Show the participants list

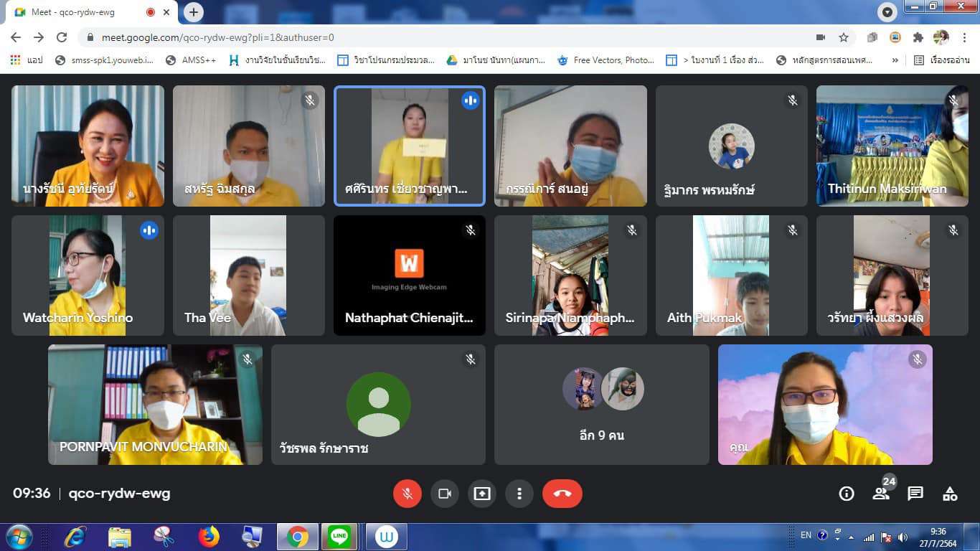click(x=880, y=494)
